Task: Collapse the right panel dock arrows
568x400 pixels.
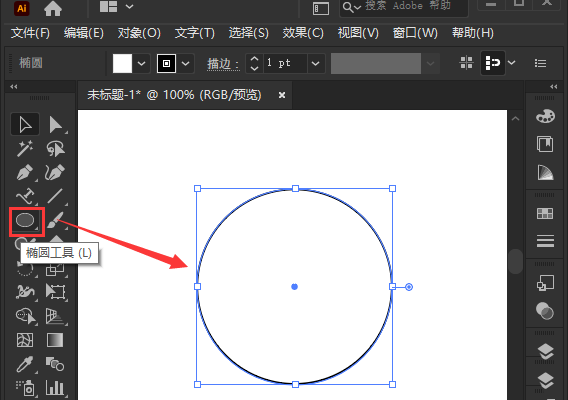Action: pyautogui.click(x=554, y=87)
